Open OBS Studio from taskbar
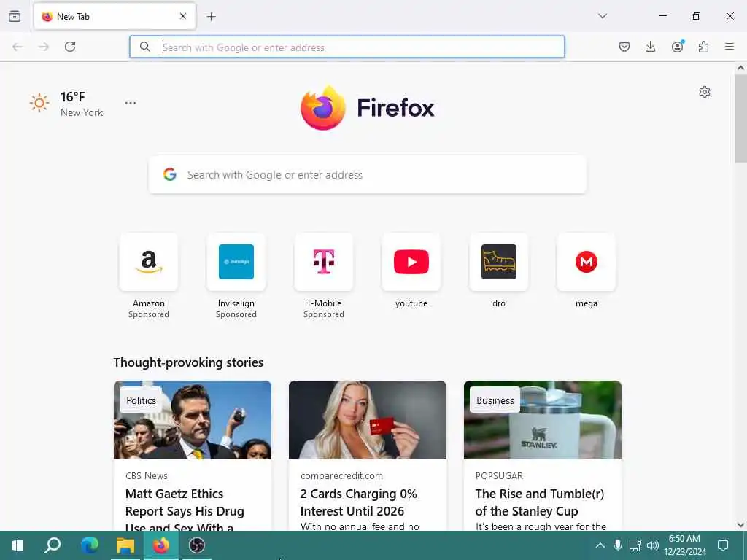The height and width of the screenshot is (560, 747). click(197, 545)
